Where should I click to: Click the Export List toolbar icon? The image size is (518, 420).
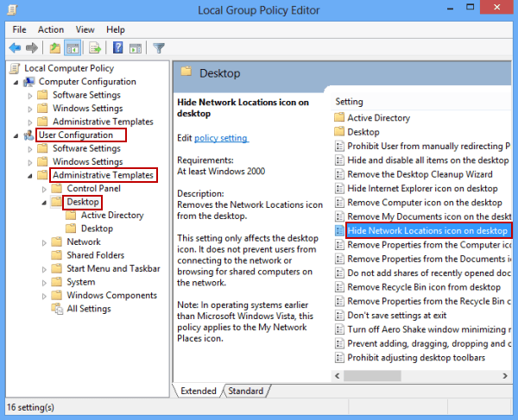[95, 48]
